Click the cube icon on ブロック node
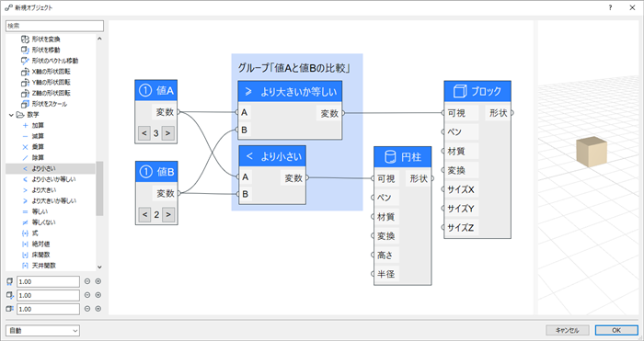This screenshot has height=341, width=644. pos(460,91)
